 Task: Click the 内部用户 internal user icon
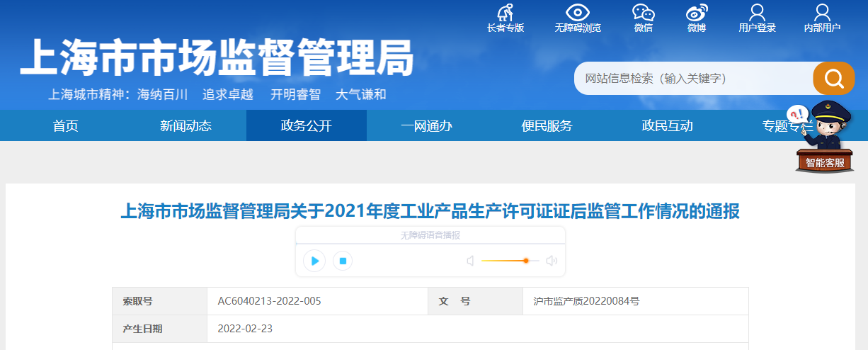coord(822,12)
